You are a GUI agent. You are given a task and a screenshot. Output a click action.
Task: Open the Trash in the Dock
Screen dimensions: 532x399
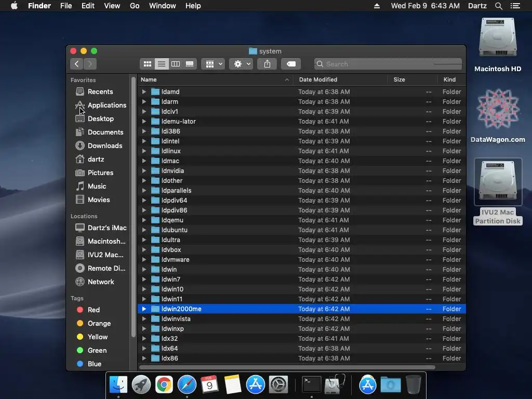coord(413,384)
